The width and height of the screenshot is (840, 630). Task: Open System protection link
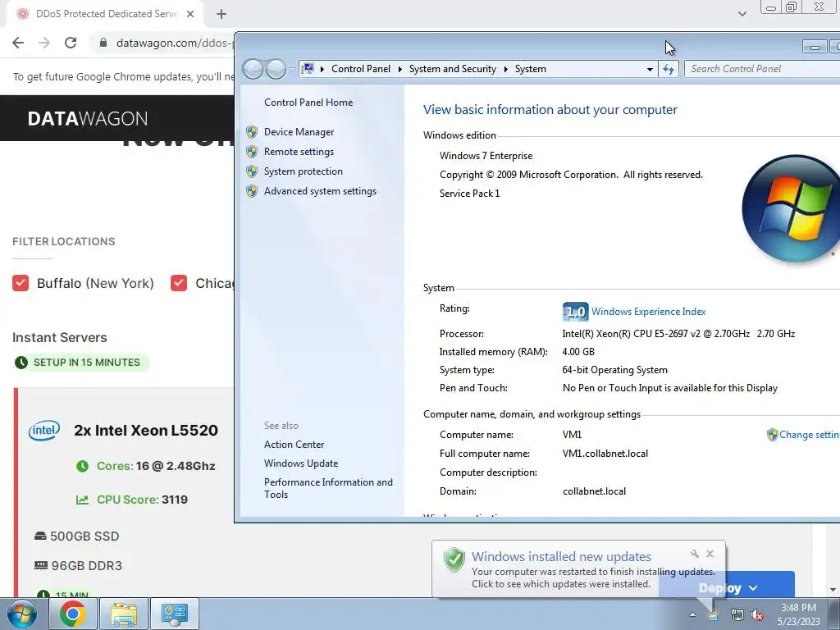(303, 171)
